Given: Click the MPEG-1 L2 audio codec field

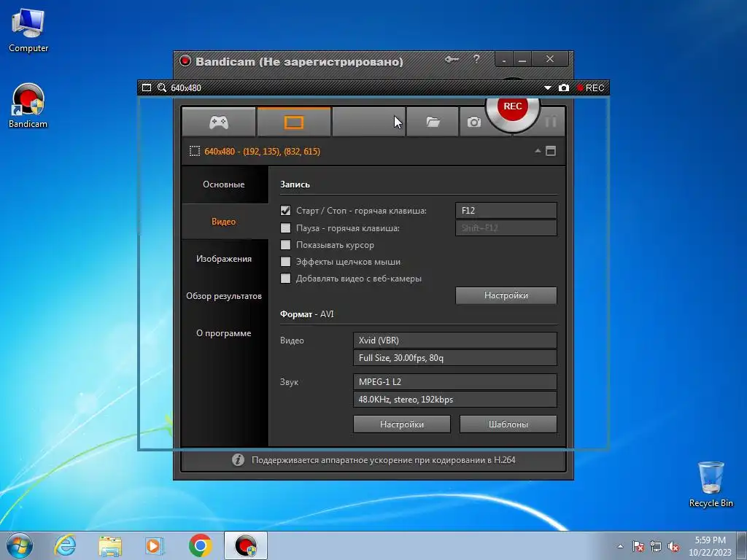Looking at the screenshot, I should (455, 381).
